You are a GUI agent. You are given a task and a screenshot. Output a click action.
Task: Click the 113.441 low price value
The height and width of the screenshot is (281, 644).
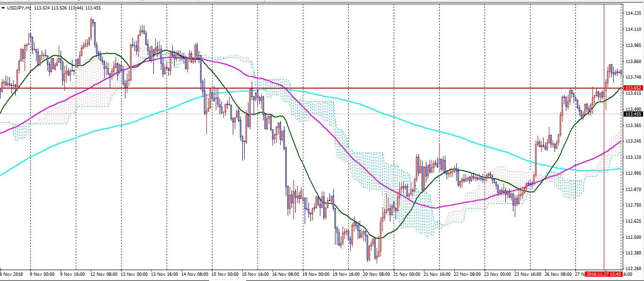77,8
